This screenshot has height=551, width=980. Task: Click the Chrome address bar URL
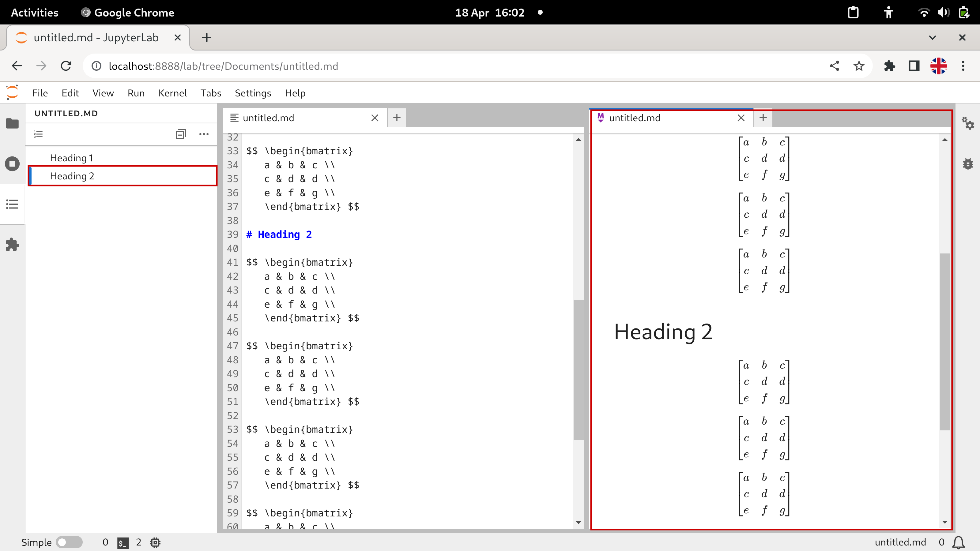[x=223, y=66]
